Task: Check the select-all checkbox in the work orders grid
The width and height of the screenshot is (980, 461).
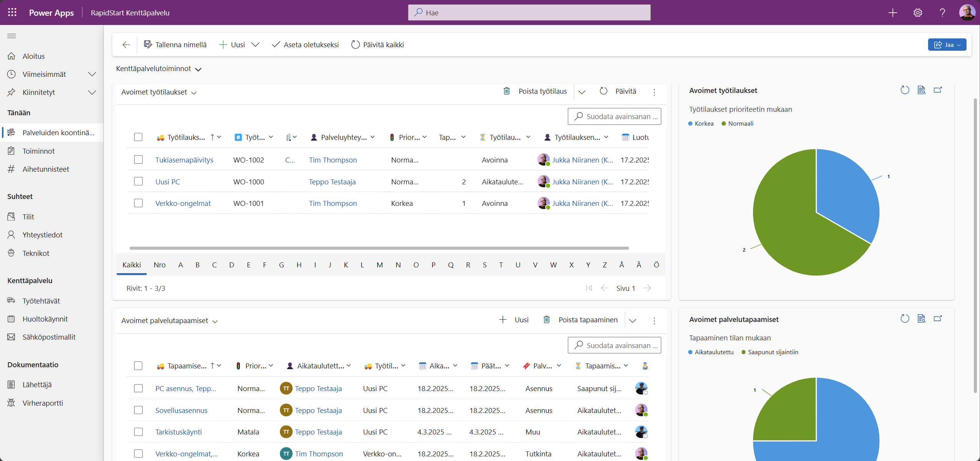Action: coord(138,137)
